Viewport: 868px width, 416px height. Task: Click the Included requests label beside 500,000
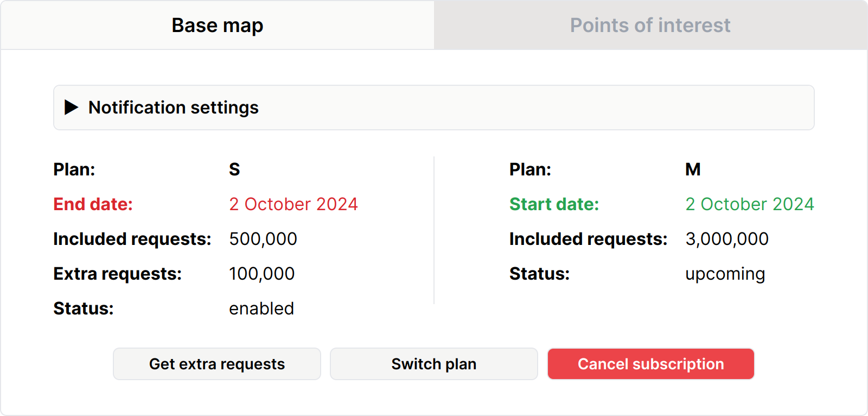pyautogui.click(x=132, y=239)
